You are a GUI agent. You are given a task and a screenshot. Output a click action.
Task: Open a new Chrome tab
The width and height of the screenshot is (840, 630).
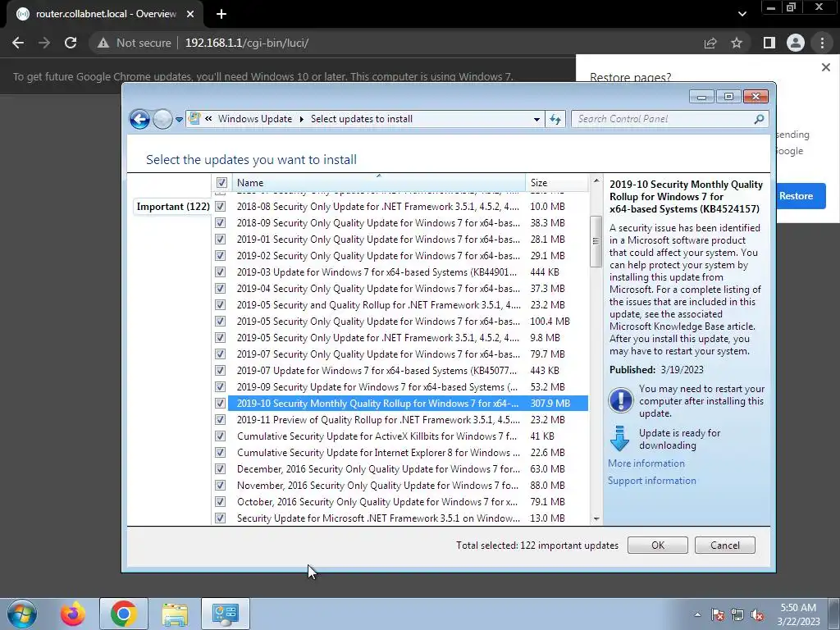click(x=221, y=14)
